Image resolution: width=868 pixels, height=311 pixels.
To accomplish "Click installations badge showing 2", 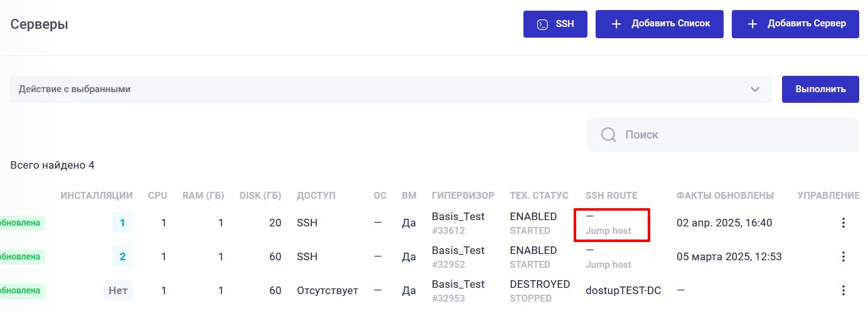I will pos(122,256).
